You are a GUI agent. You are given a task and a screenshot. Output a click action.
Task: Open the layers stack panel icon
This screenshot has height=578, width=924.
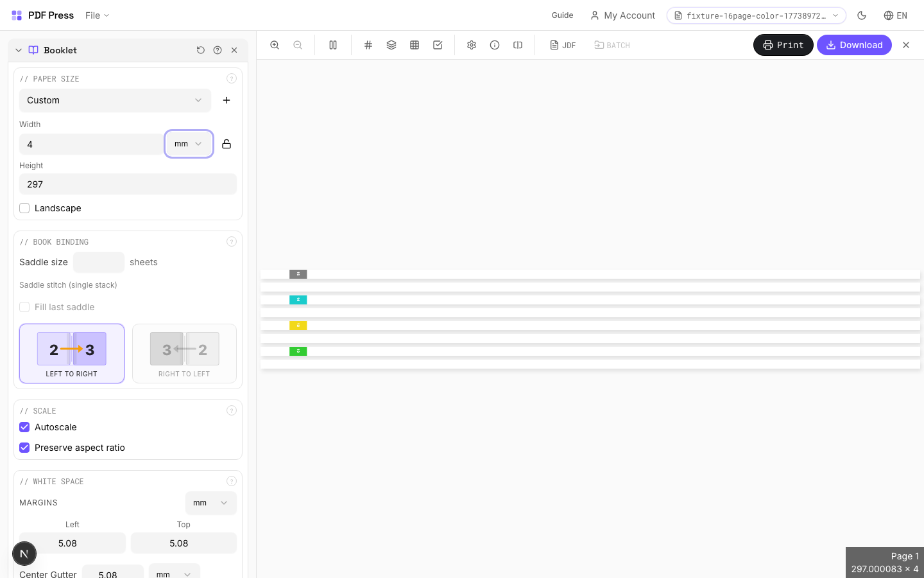(x=391, y=45)
